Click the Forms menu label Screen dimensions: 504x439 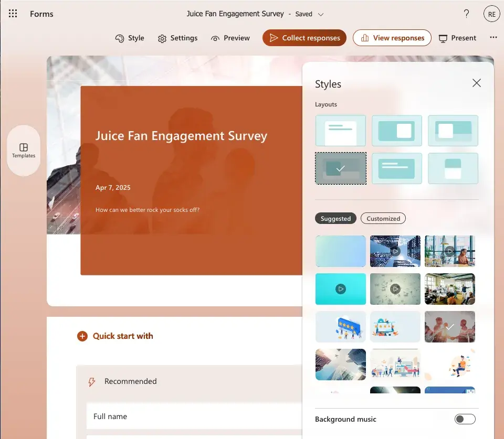click(x=41, y=14)
